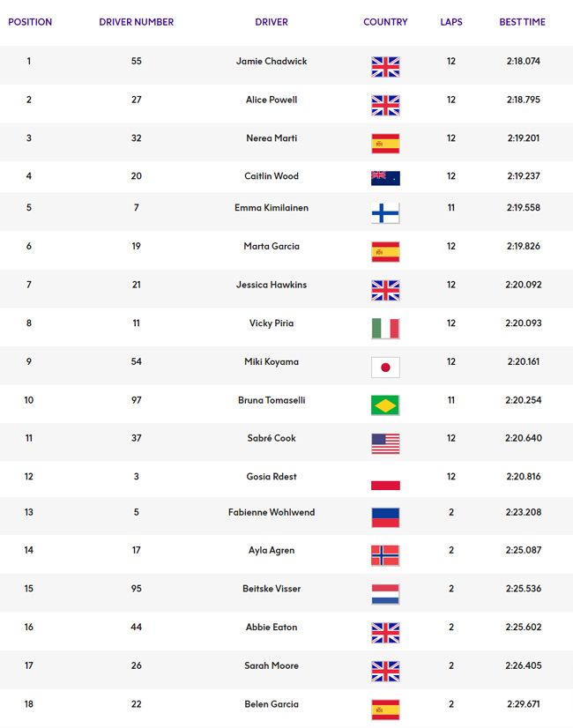Click the LAPS column header
This screenshot has height=728, width=573.
(451, 22)
